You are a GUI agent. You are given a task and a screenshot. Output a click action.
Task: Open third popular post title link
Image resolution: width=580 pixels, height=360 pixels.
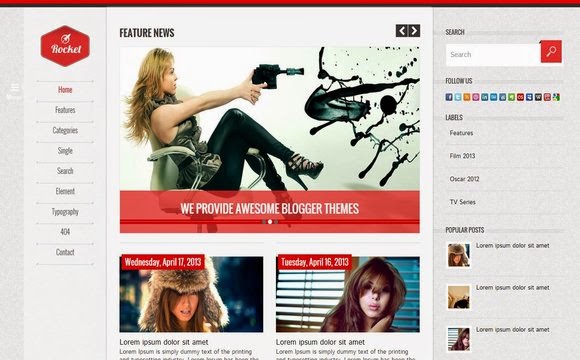[513, 330]
